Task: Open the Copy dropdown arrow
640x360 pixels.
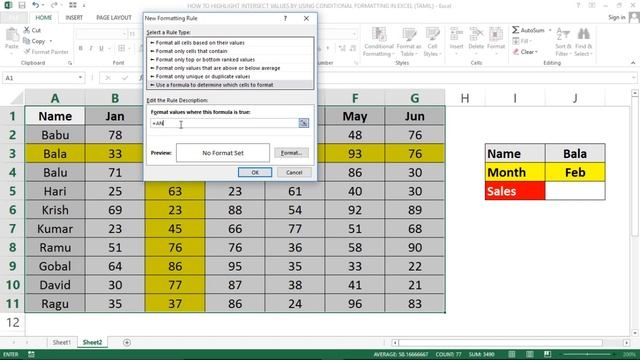Action: [51, 41]
